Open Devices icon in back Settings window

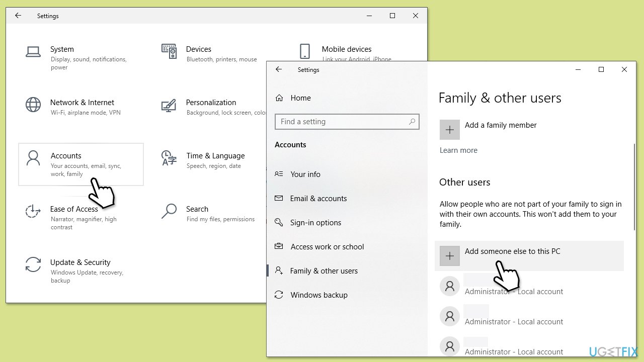pos(169,51)
